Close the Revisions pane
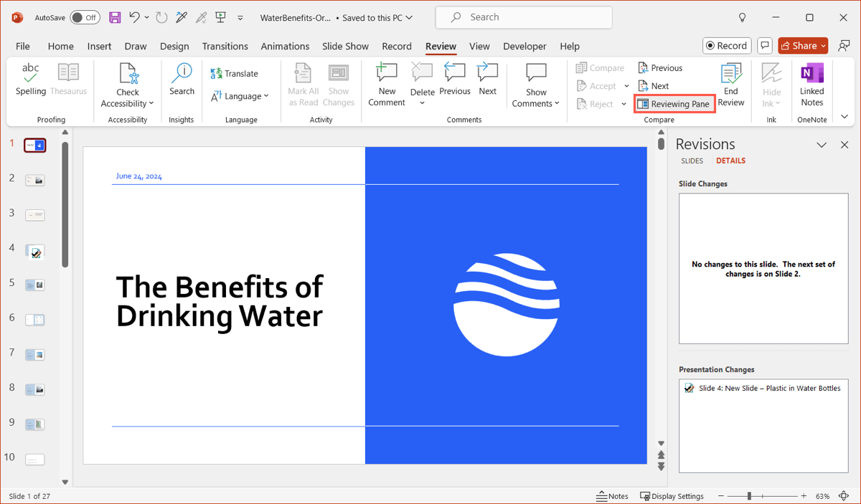The height and width of the screenshot is (504, 861). [x=844, y=145]
